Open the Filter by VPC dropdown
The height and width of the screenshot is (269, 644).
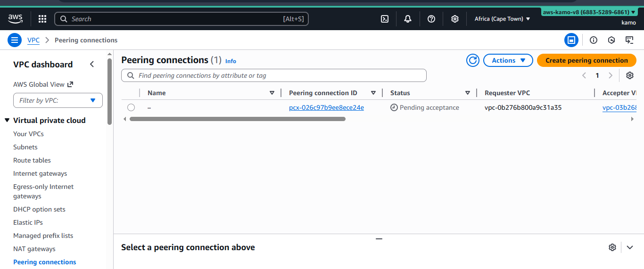[x=58, y=100]
